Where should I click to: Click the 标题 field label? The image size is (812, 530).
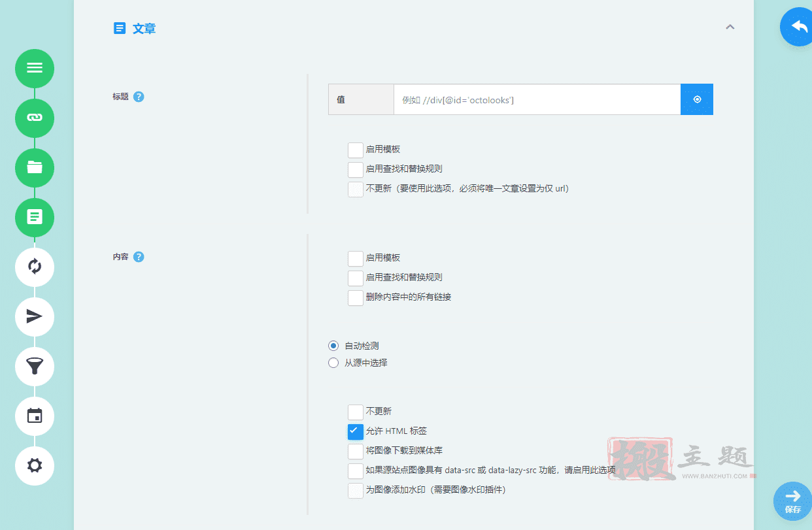click(x=120, y=97)
